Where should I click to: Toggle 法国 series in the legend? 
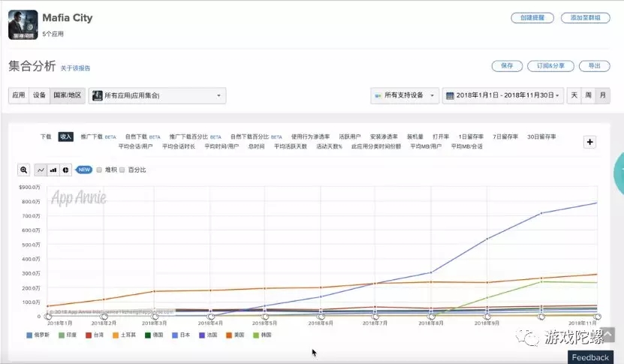(208, 335)
